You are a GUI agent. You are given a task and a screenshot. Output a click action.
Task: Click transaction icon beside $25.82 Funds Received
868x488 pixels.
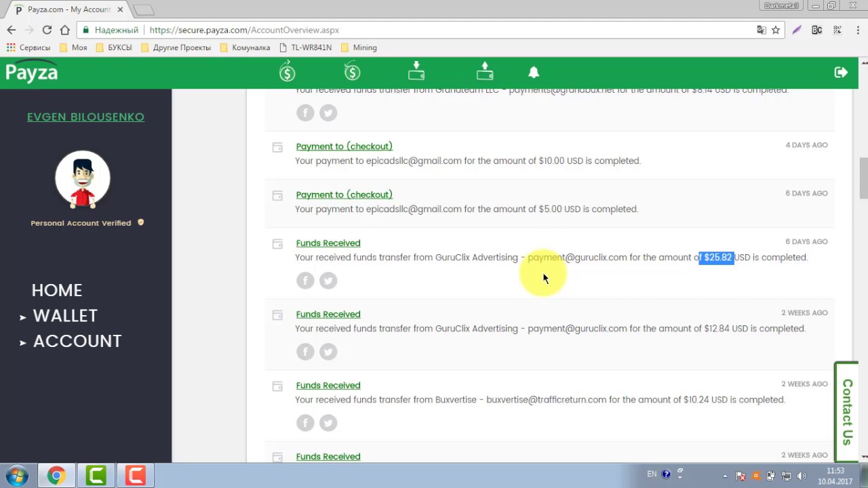coord(277,244)
